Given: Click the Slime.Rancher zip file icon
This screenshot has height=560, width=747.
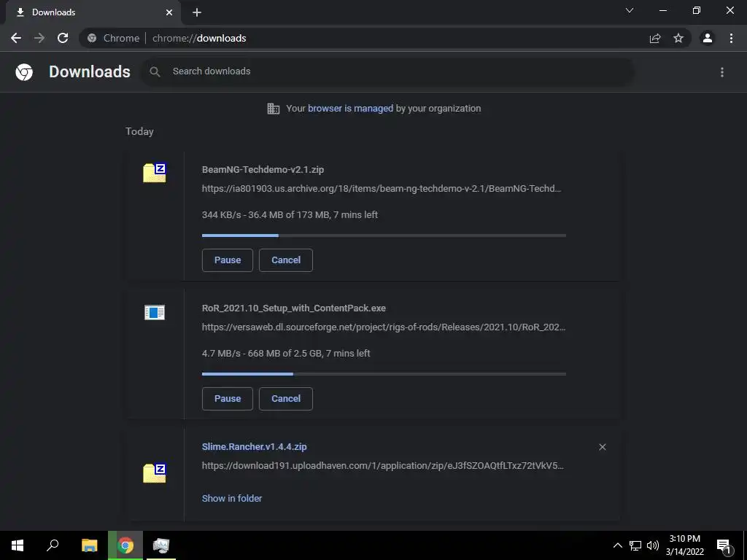Looking at the screenshot, I should [x=155, y=472].
